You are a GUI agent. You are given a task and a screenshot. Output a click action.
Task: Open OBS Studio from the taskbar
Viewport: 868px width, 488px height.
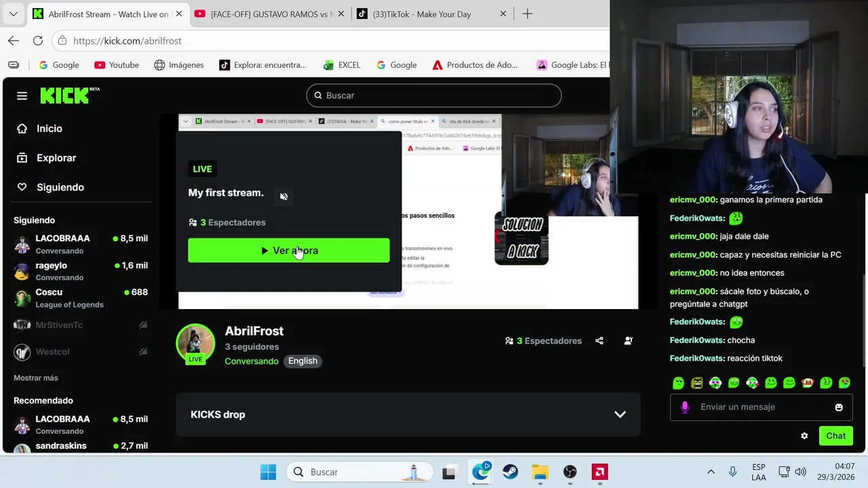point(570,472)
